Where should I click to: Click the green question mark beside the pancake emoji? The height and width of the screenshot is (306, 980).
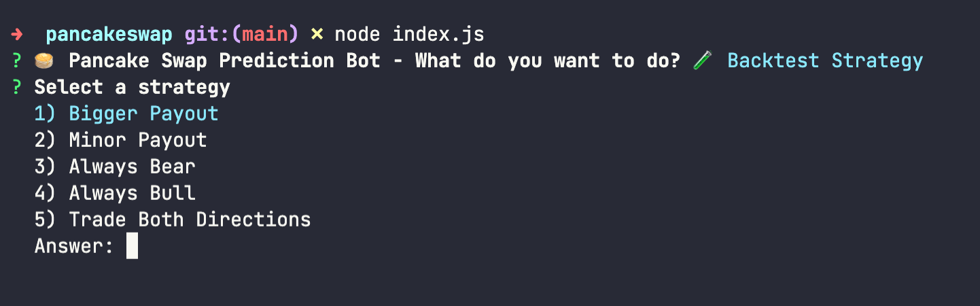(17, 61)
